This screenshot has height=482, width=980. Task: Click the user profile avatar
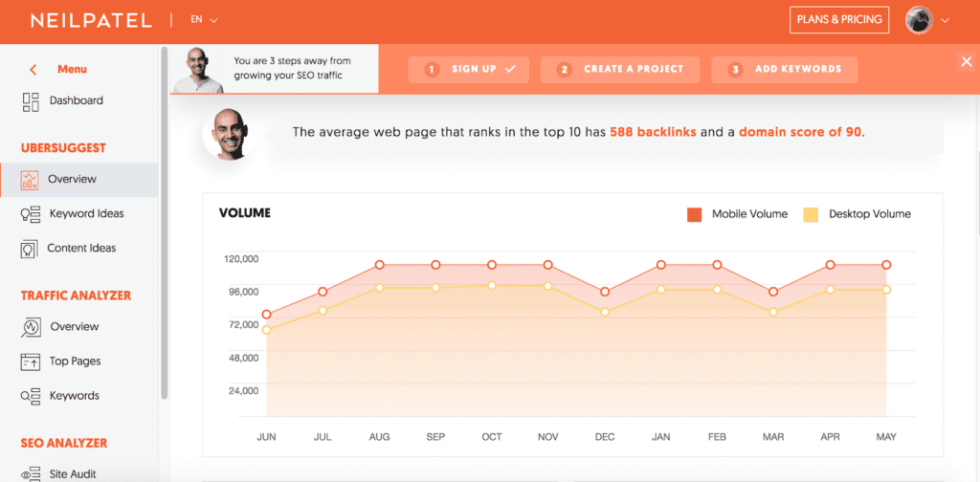pyautogui.click(x=920, y=20)
